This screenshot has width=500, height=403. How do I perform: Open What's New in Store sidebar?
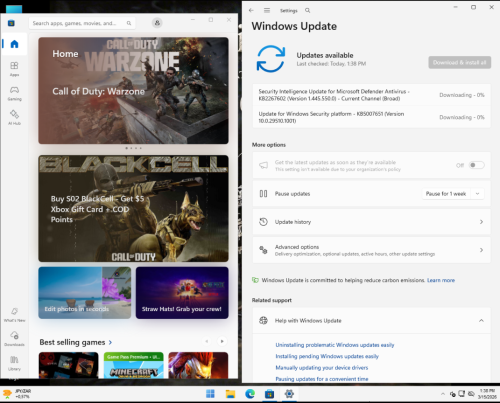click(x=14, y=315)
